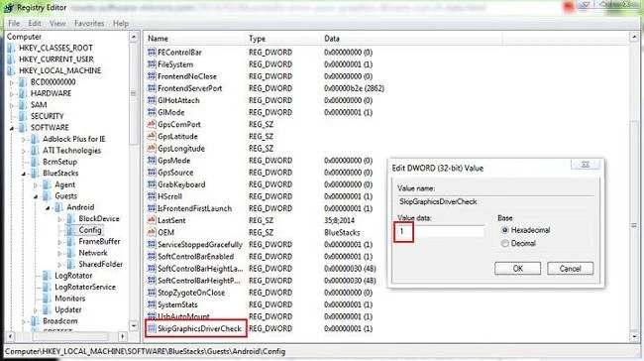Collapse the Guests key
644x361 pixels.
(36, 196)
